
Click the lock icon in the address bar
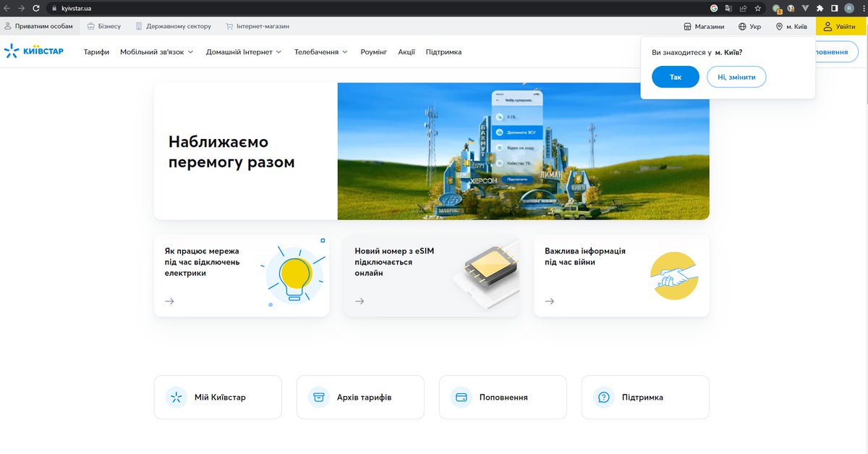[54, 8]
